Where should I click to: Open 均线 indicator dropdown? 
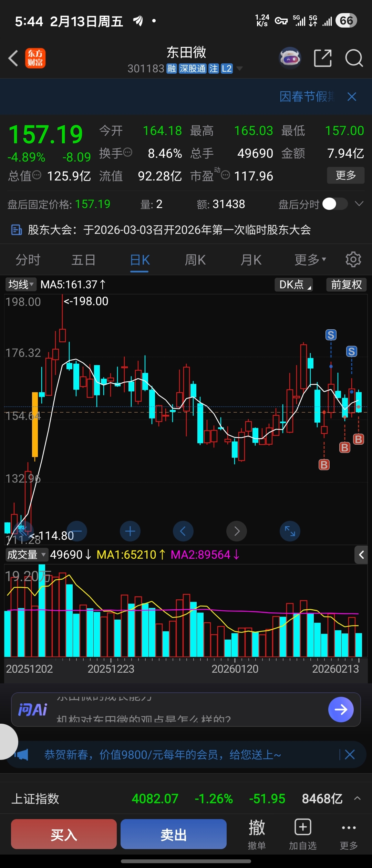pyautogui.click(x=21, y=285)
